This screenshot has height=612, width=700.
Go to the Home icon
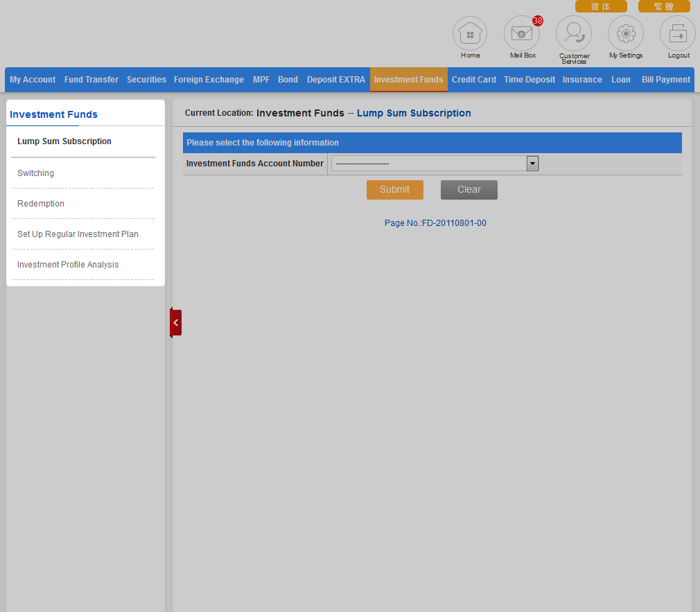(x=470, y=34)
